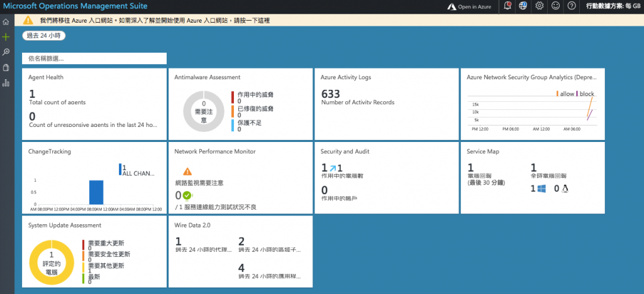Click the Linux penguin icon in Service Map tile
The width and height of the screenshot is (644, 294).
click(x=565, y=188)
